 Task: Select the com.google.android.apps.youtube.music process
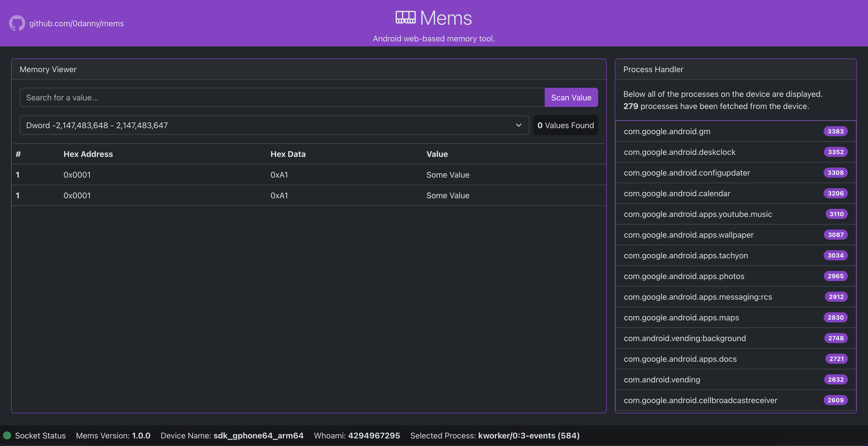[708, 214]
